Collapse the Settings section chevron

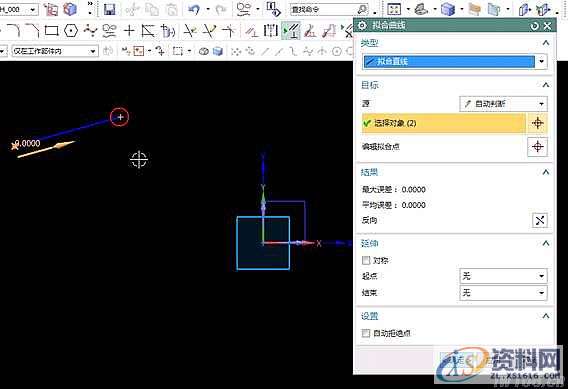click(546, 316)
